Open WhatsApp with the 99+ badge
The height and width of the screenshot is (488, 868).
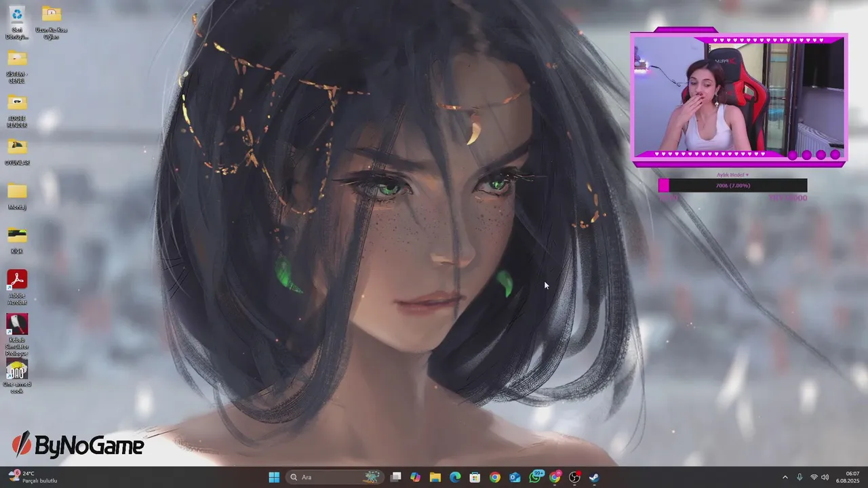tap(536, 477)
